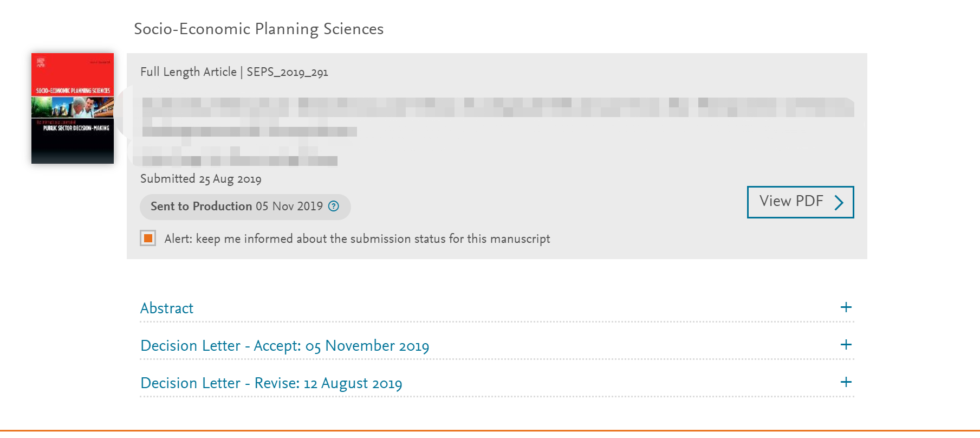The height and width of the screenshot is (438, 980).
Task: Click the Submitted 25 Aug 2019 text
Action: (200, 179)
